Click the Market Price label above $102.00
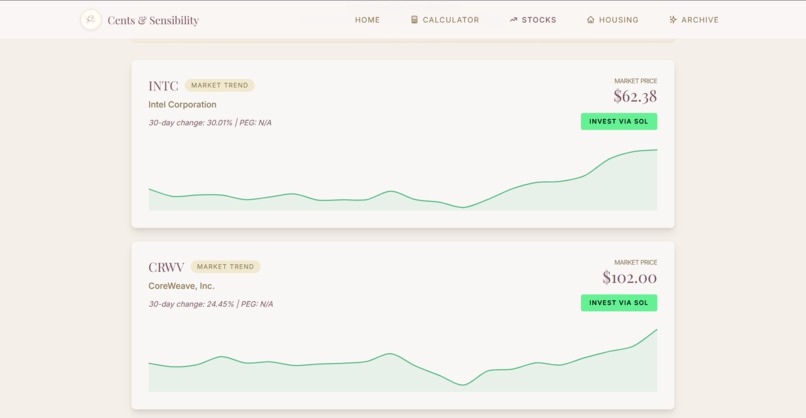Screen dimensions: 806x418 (636, 262)
